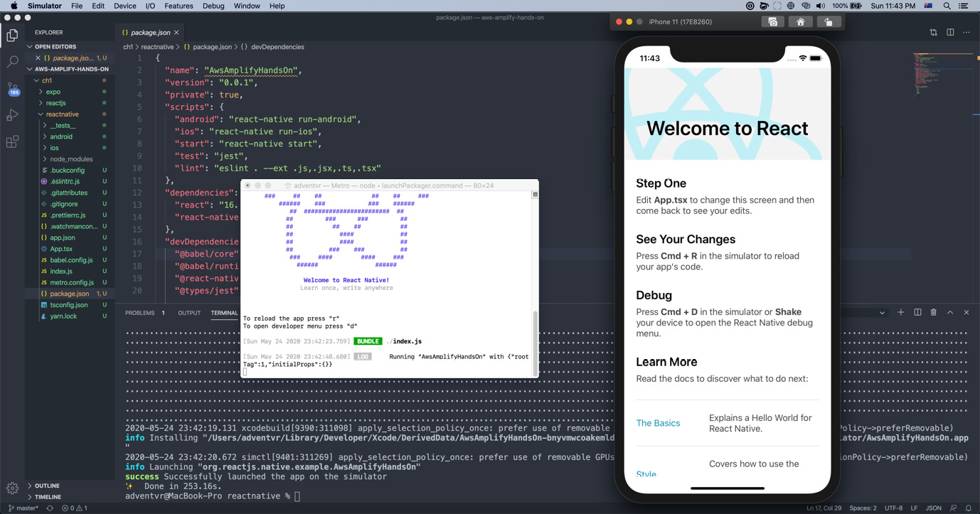Open Spotlight search in macOS menu bar
The width and height of the screenshot is (980, 514).
[x=947, y=6]
